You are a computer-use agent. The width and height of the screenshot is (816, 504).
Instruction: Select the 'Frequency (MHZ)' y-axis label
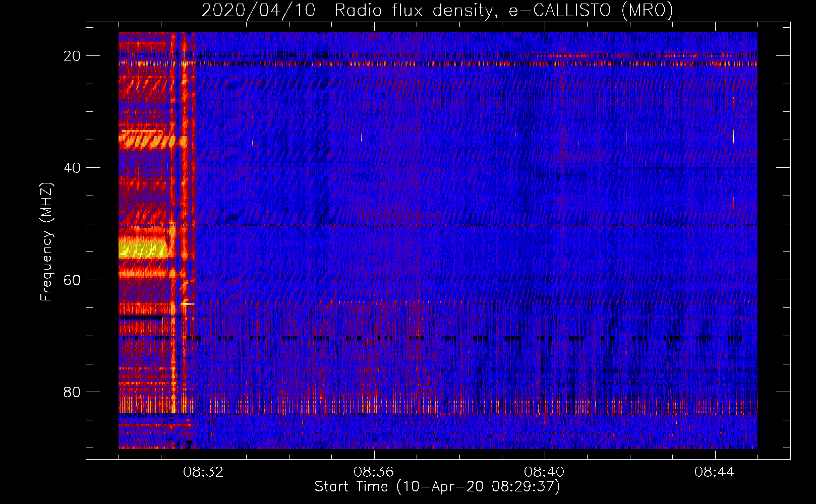point(46,242)
